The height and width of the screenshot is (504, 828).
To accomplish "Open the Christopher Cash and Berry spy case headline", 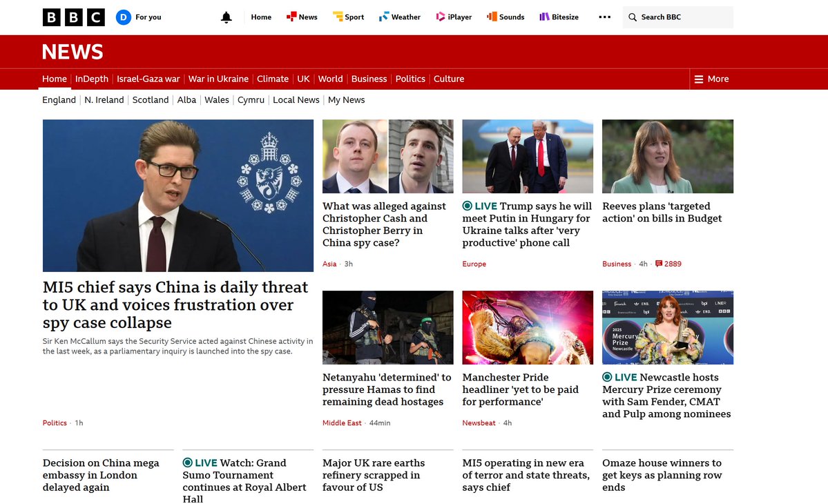I will (385, 224).
